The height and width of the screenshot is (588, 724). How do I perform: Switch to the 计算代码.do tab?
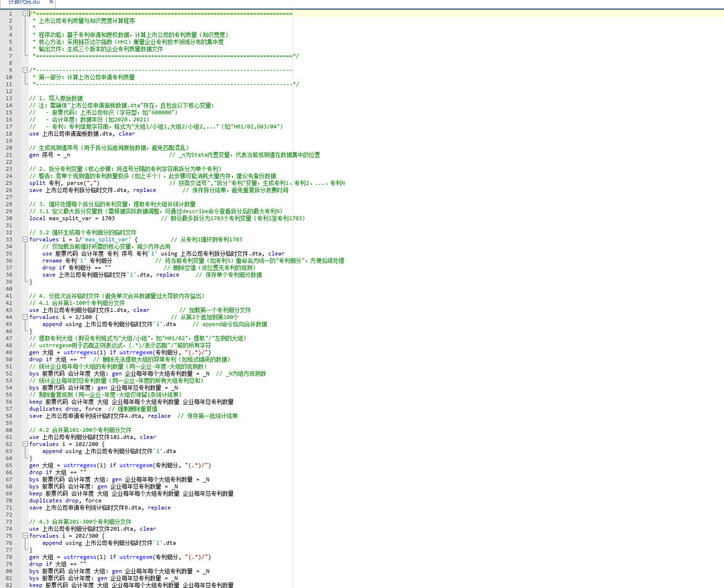click(x=24, y=2)
